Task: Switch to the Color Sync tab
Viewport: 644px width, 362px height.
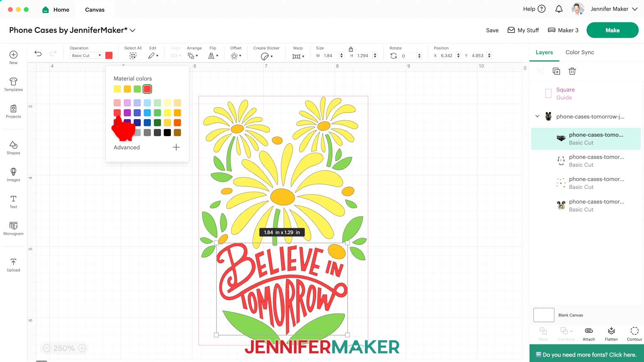Action: (580, 52)
